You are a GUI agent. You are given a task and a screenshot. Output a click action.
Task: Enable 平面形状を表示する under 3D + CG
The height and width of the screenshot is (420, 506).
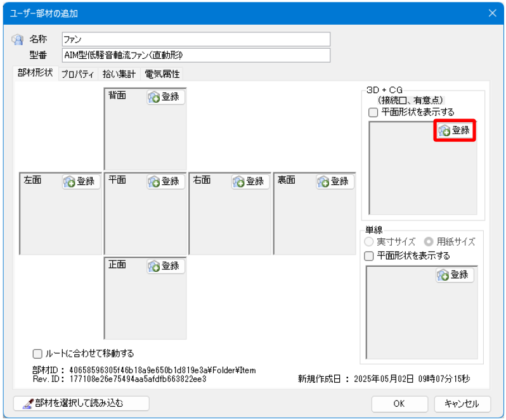point(373,113)
